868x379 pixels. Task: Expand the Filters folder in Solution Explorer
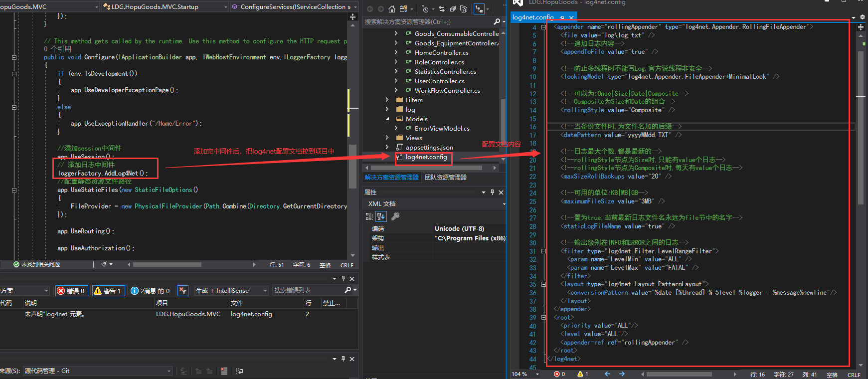(387, 100)
